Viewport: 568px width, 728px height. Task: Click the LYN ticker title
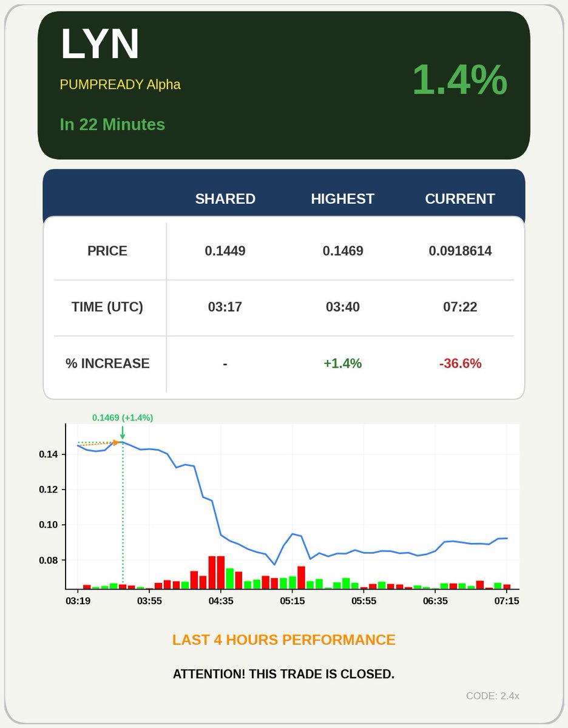100,44
